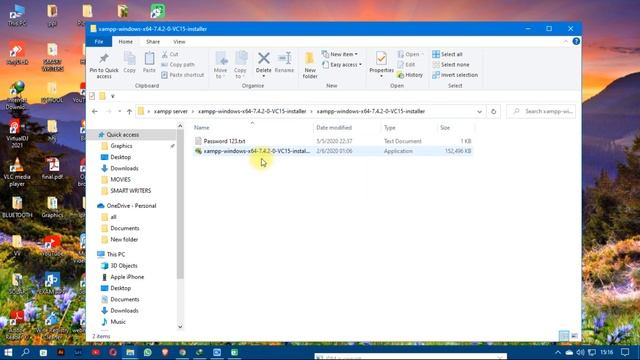Click Select none in ribbon

(x=451, y=64)
